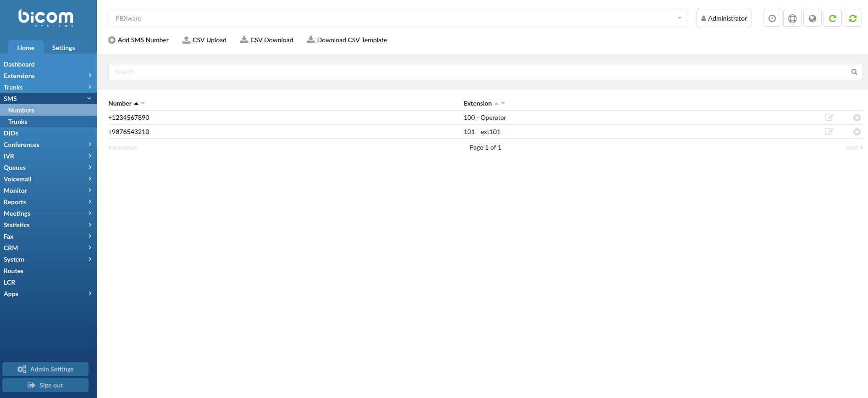Click the green double-arrow refresh icon
The image size is (868, 398).
click(x=853, y=18)
